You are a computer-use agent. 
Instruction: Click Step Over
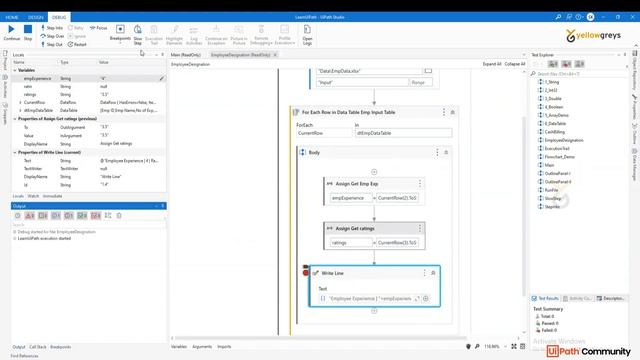pos(53,36)
